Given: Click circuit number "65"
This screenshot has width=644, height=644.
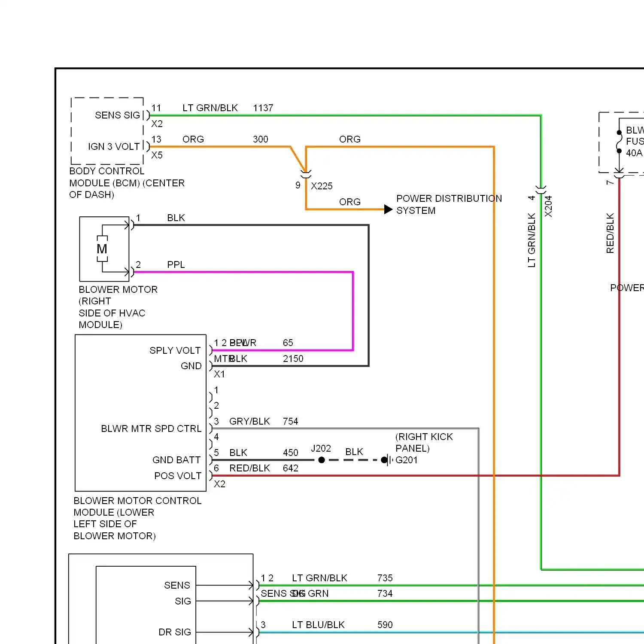Looking at the screenshot, I should (288, 343).
